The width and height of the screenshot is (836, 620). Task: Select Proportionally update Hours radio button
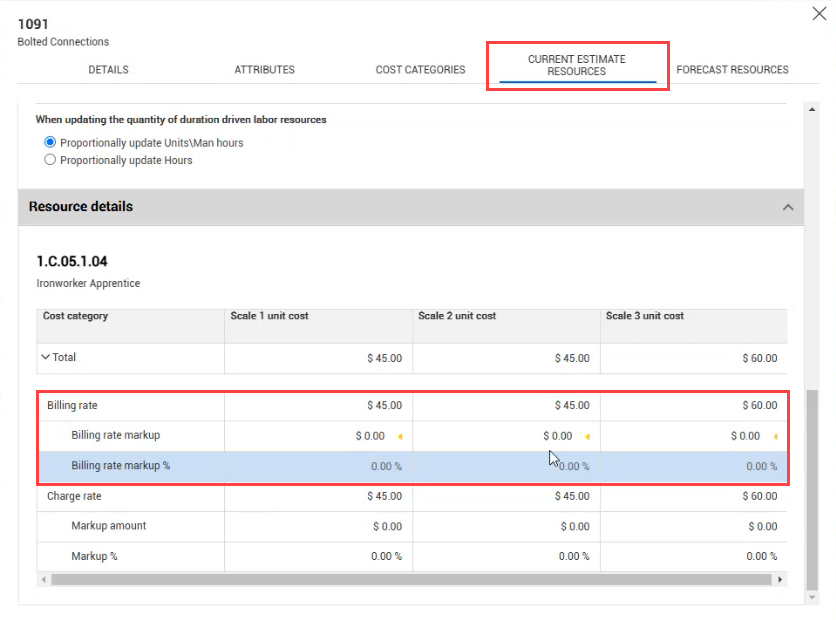coord(50,160)
